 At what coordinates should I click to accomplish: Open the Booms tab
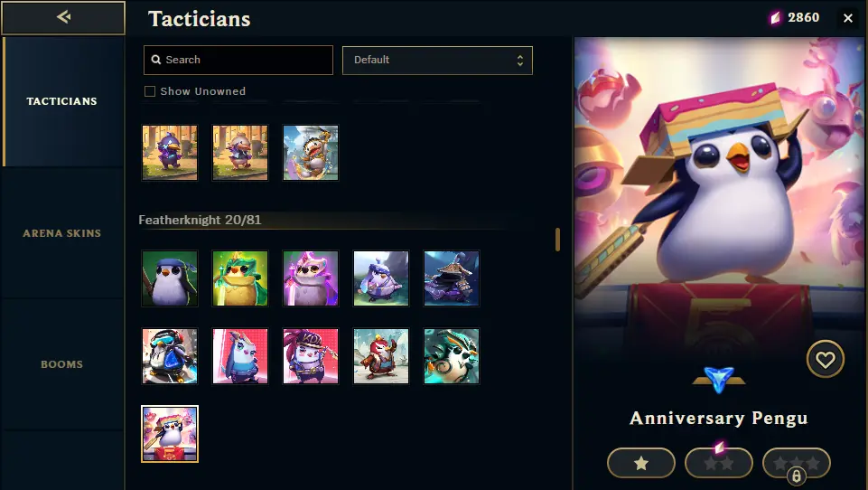click(x=62, y=364)
